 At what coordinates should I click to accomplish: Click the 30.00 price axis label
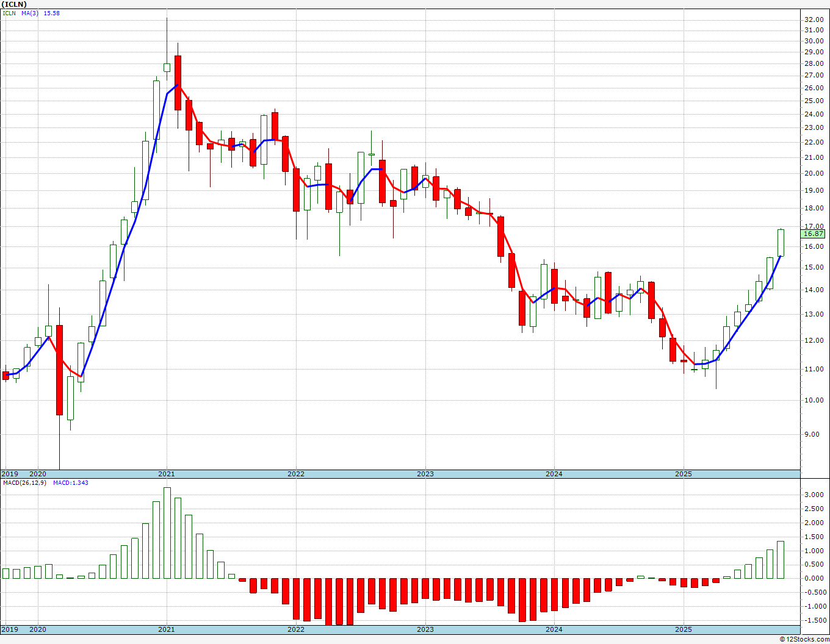[814, 41]
